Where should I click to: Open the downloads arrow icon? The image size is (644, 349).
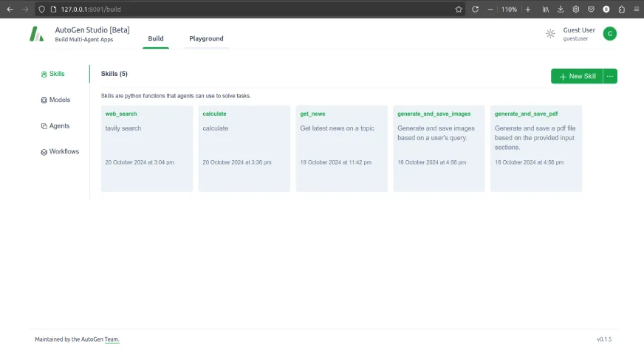coord(561,9)
